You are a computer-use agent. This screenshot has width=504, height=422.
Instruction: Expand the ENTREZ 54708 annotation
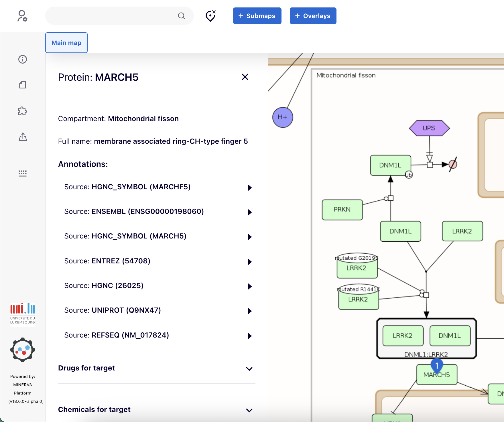pyautogui.click(x=250, y=262)
